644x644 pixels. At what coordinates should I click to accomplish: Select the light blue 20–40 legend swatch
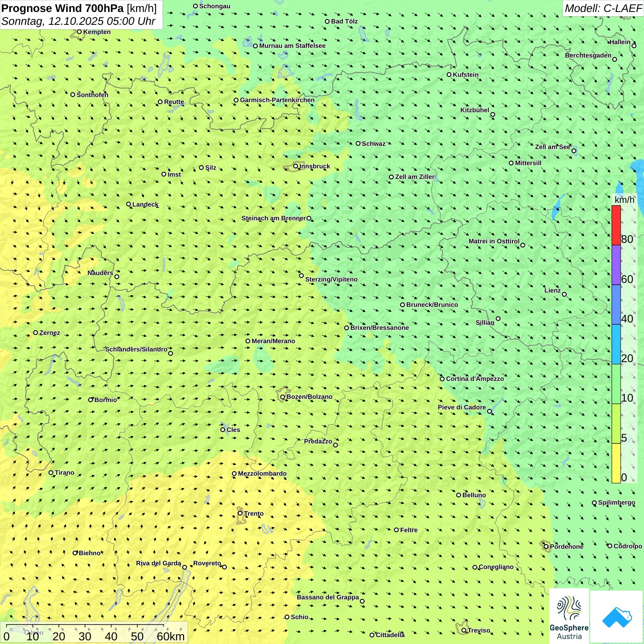[x=616, y=345]
